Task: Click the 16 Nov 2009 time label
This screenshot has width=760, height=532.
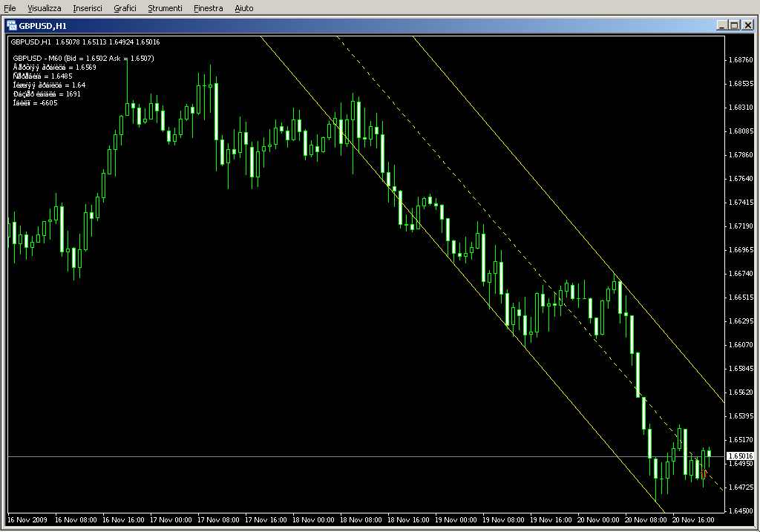Action: coord(27,520)
